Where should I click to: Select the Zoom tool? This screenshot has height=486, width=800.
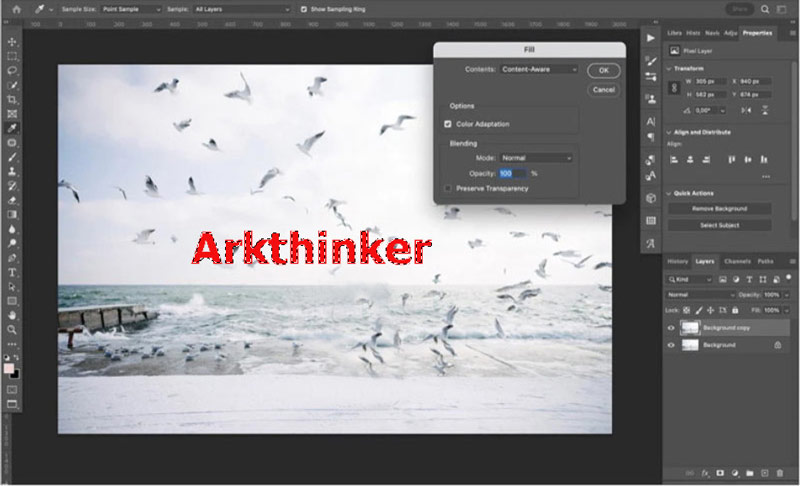point(12,329)
